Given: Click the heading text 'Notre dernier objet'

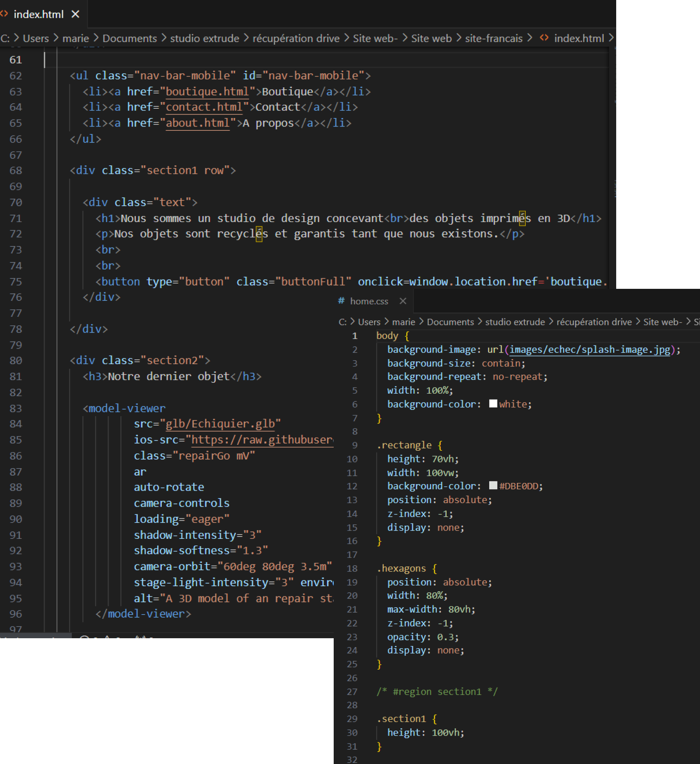Looking at the screenshot, I should [x=169, y=377].
